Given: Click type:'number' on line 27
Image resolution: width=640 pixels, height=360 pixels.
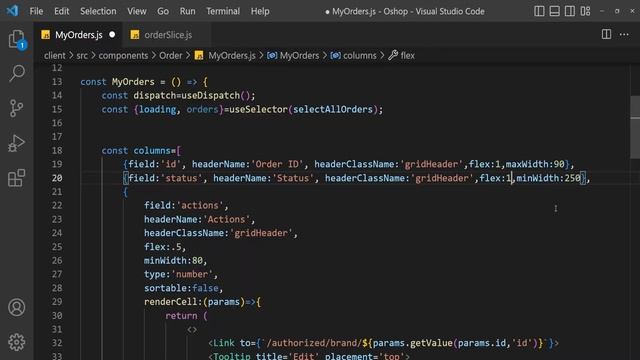Looking at the screenshot, I should click(x=178, y=274).
